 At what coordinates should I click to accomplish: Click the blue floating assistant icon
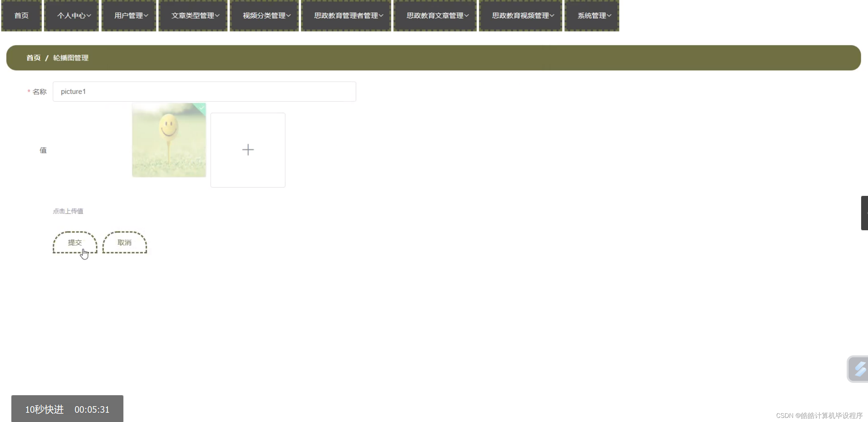click(859, 369)
